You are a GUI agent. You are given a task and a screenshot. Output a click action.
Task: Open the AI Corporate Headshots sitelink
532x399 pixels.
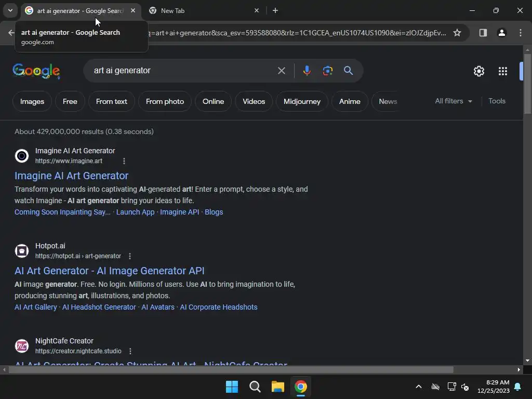(x=219, y=307)
